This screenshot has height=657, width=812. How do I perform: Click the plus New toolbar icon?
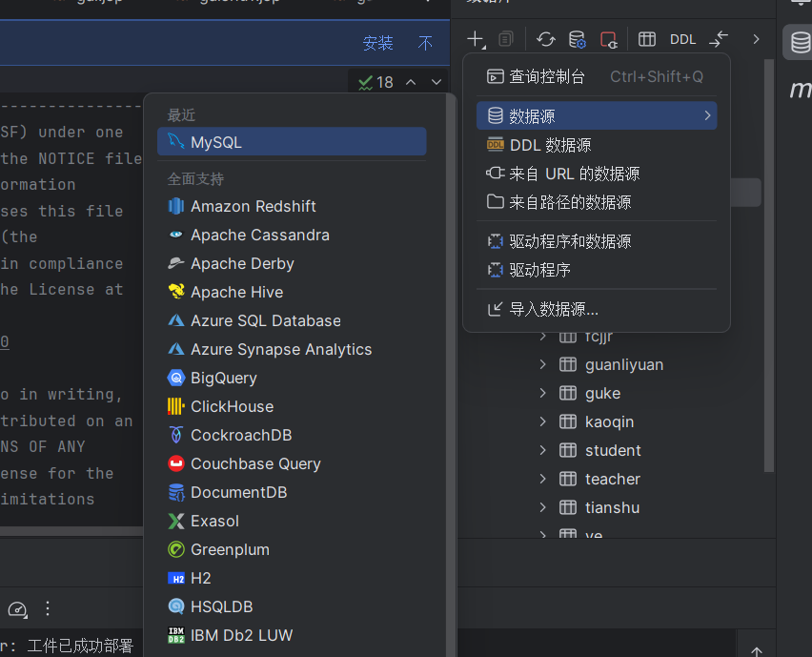tap(476, 39)
